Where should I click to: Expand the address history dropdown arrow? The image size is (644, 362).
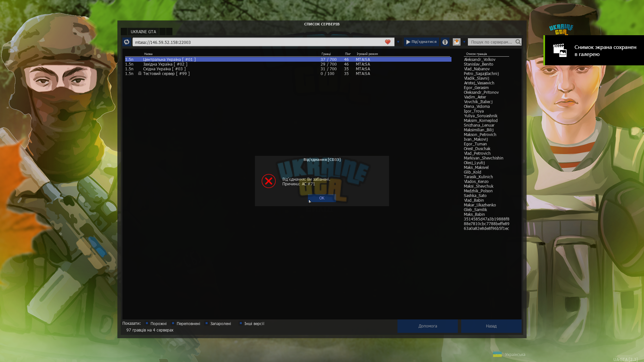pyautogui.click(x=398, y=42)
